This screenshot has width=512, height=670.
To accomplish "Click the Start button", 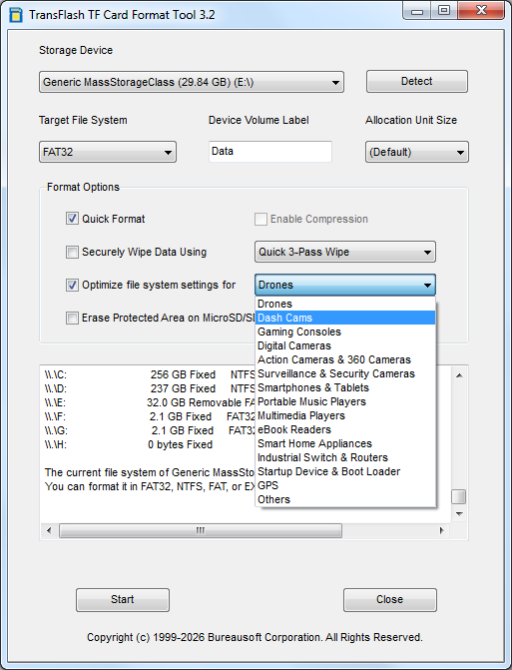I will [x=123, y=599].
